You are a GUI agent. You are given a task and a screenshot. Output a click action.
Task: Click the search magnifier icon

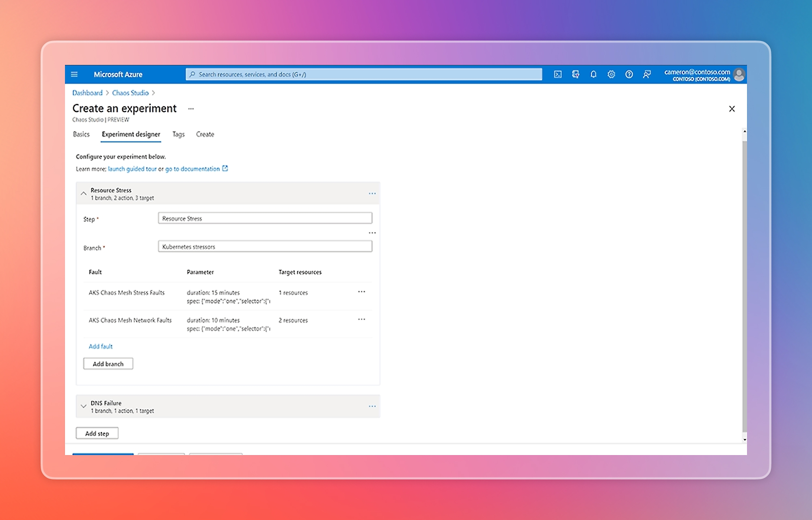[x=192, y=74]
